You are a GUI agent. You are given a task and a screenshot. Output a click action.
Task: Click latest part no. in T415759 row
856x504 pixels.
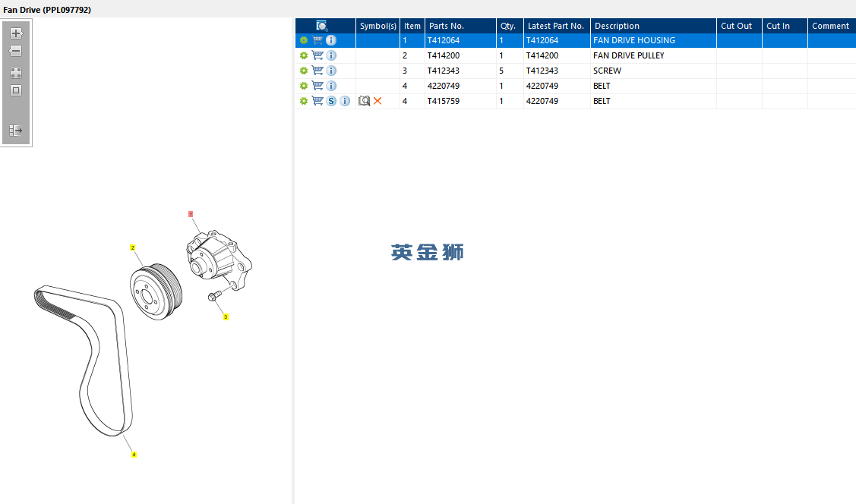[556, 102]
